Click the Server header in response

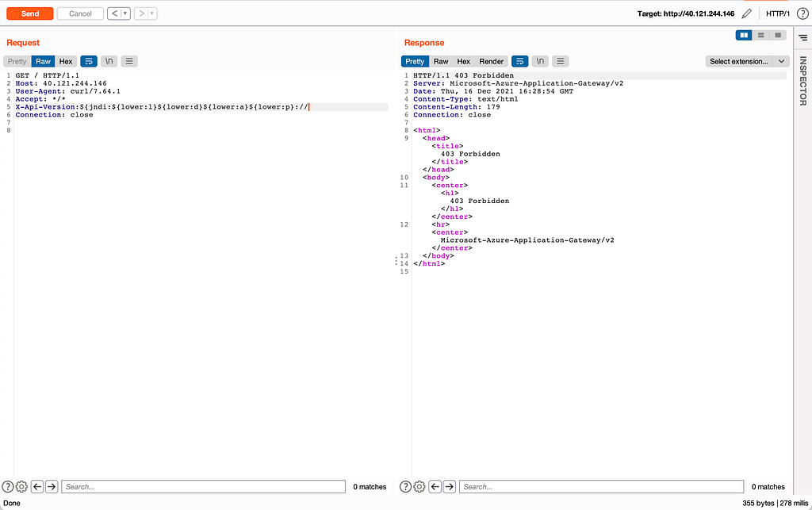[519, 83]
